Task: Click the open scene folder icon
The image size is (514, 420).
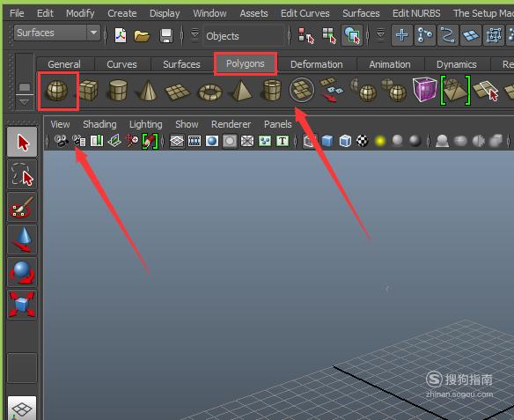Action: (142, 36)
